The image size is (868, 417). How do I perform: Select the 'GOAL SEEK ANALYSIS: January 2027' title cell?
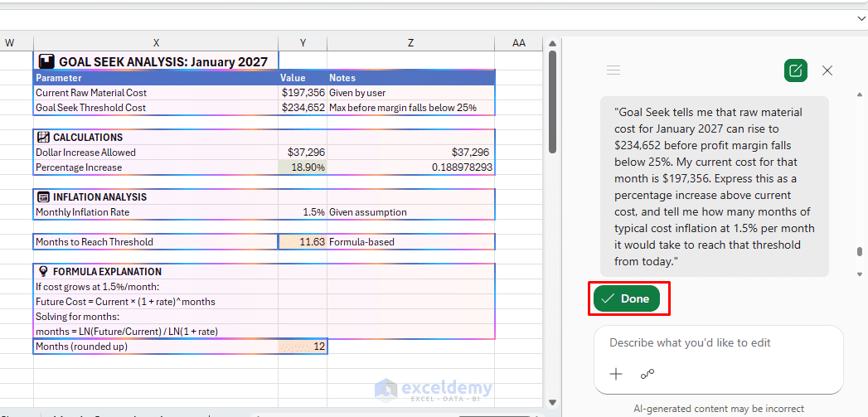click(156, 61)
